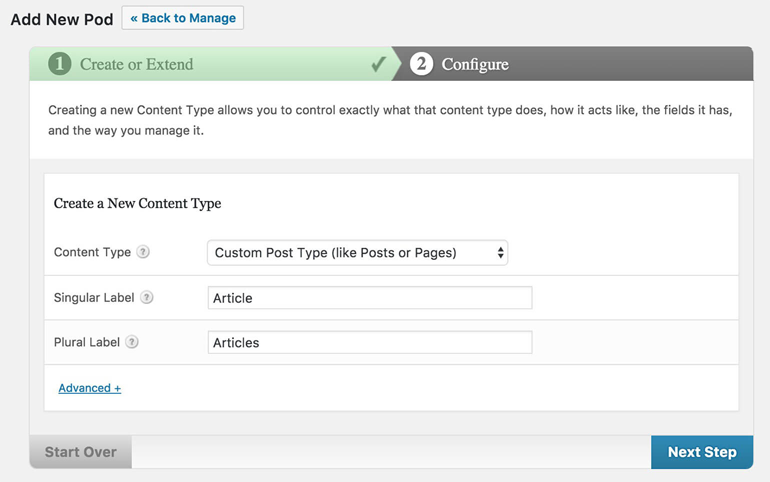770x482 pixels.
Task: Click the « Back to Manage button
Action: pos(182,18)
